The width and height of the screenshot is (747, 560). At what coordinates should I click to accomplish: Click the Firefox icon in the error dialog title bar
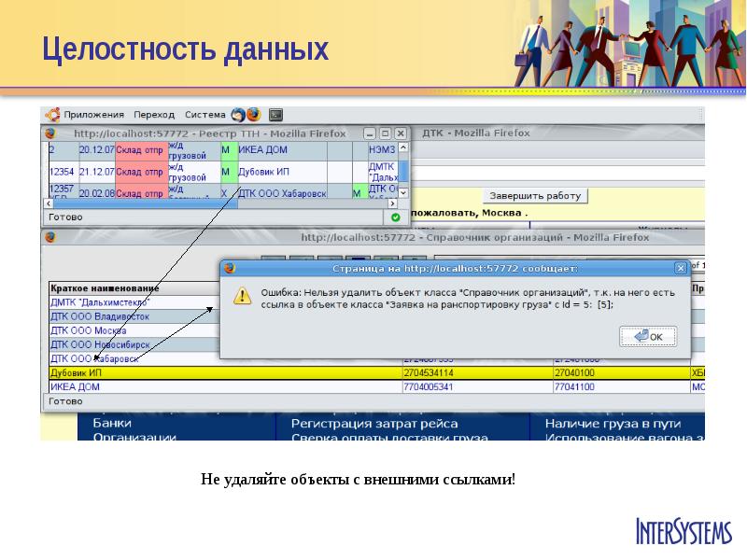229,268
